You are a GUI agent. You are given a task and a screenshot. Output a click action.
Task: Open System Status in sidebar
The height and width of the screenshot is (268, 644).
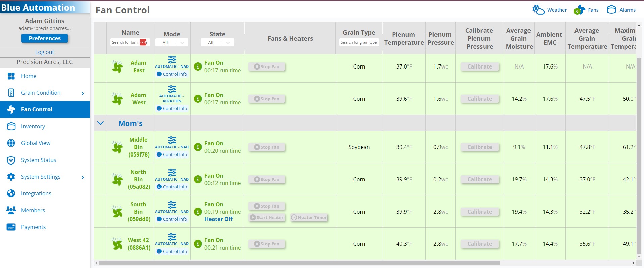[39, 160]
